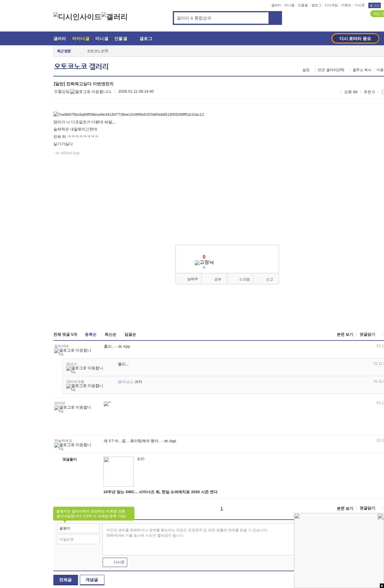
Task: Open recent visit 오토코노코ⓜ
Action: point(97,51)
